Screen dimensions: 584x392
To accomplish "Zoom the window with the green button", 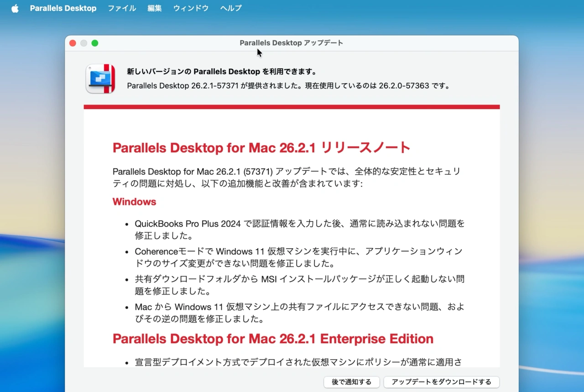I will point(95,42).
